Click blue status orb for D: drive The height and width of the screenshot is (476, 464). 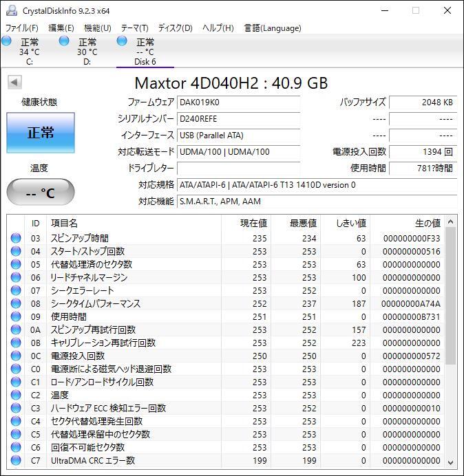[64, 41]
